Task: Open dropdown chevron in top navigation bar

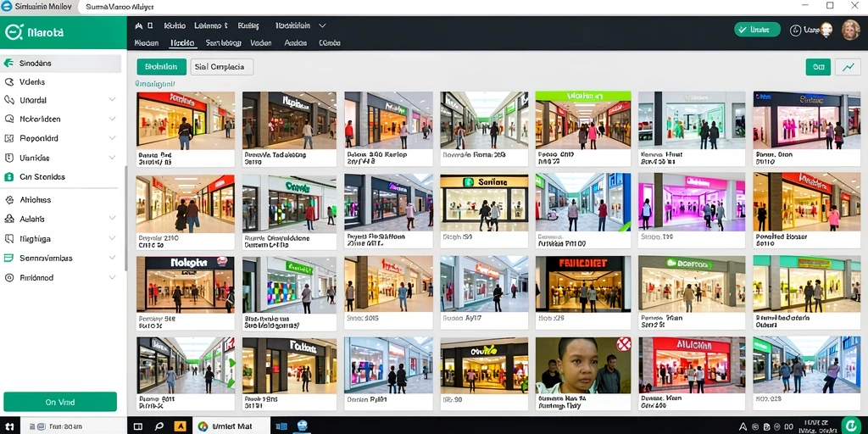Action: [322, 25]
